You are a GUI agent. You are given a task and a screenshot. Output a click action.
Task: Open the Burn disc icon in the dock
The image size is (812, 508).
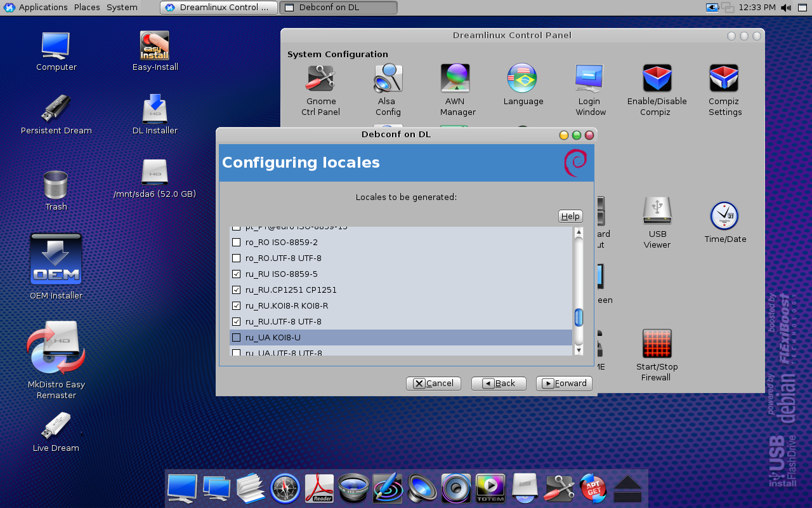tap(525, 489)
